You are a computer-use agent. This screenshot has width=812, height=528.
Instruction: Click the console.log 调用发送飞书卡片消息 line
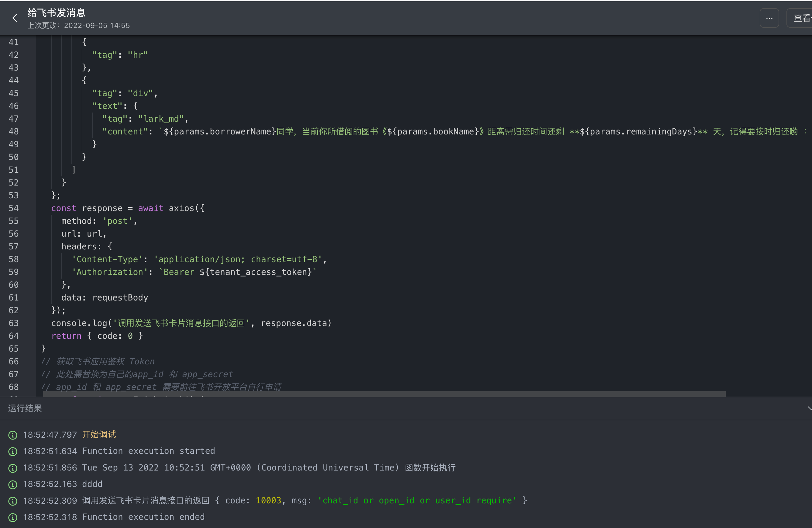(x=191, y=323)
